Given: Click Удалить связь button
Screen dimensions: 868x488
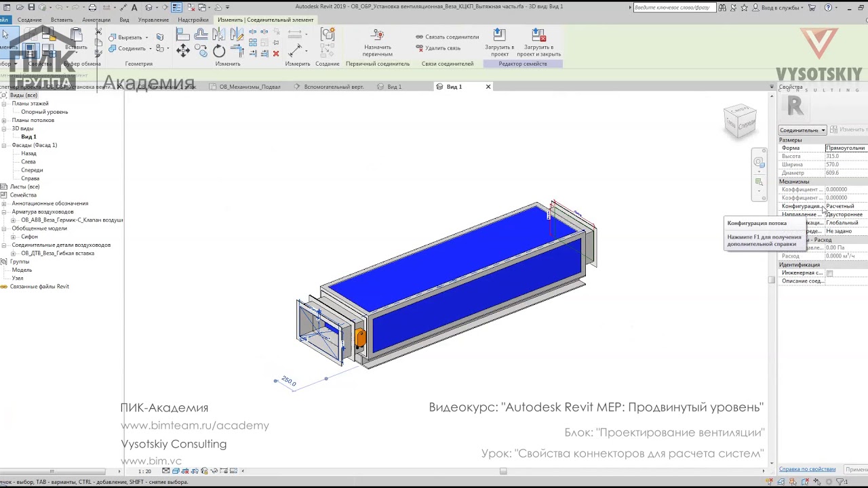Looking at the screenshot, I should click(438, 48).
